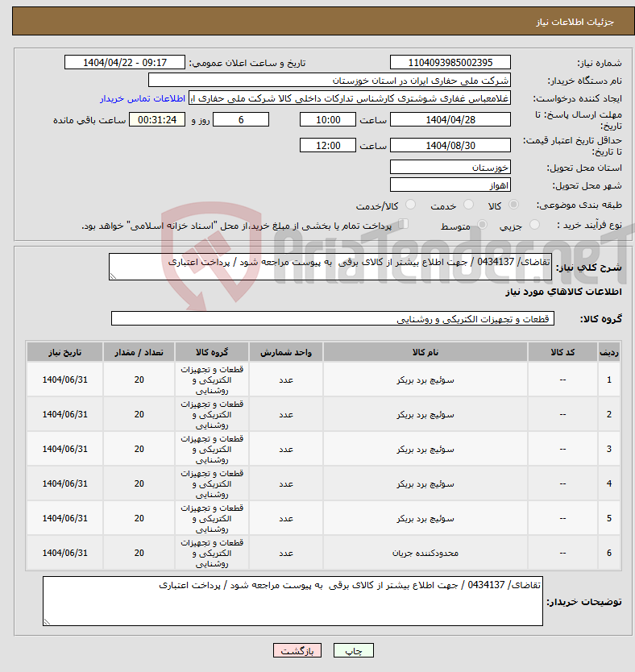Viewport: 635px width, 672px height.
Task: Click the date 1404/06/31 in row 6
Action: (x=64, y=553)
